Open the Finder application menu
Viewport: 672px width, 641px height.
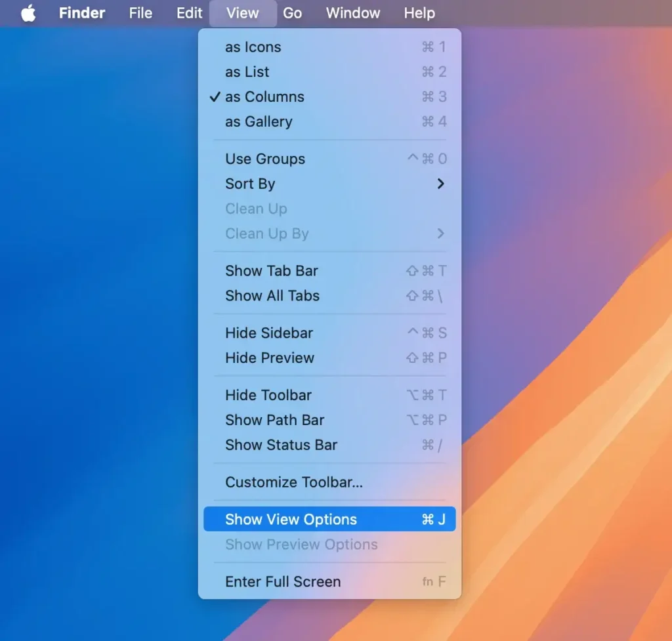[x=82, y=13]
